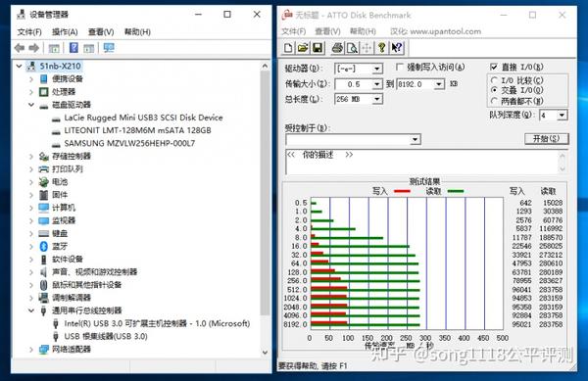The height and width of the screenshot is (381, 588).
Task: Open the 驱动器 drive dropdown
Action: [377, 69]
